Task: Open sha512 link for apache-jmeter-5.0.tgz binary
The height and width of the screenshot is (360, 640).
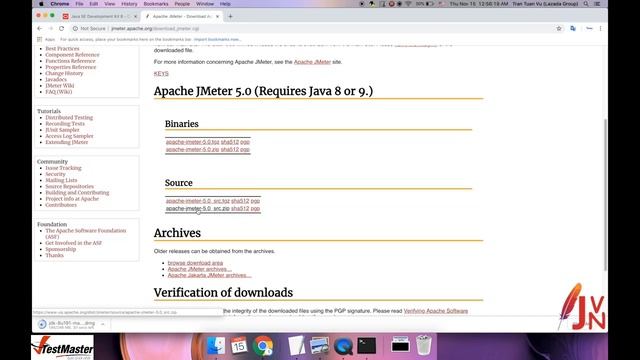Action: (230, 142)
